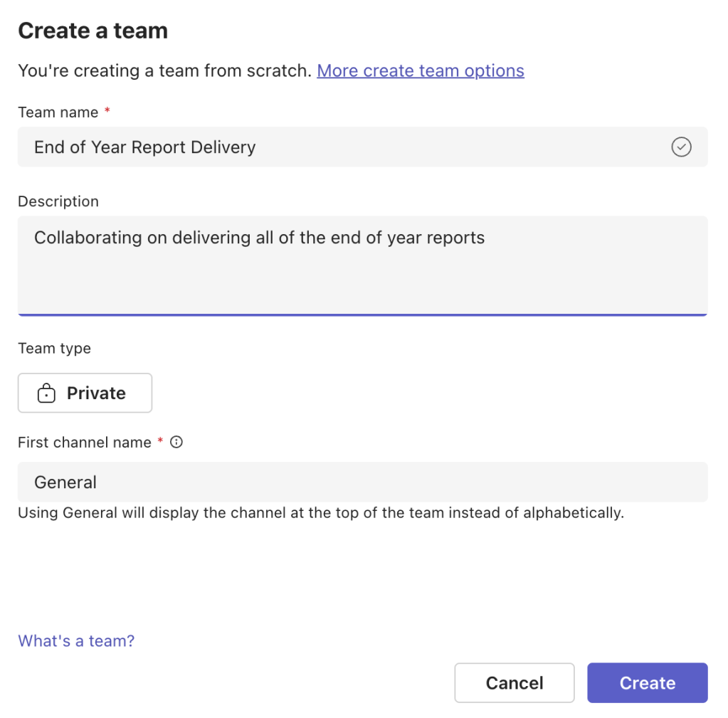This screenshot has width=728, height=718.
Task: Click the Team type label
Action: tap(54, 348)
